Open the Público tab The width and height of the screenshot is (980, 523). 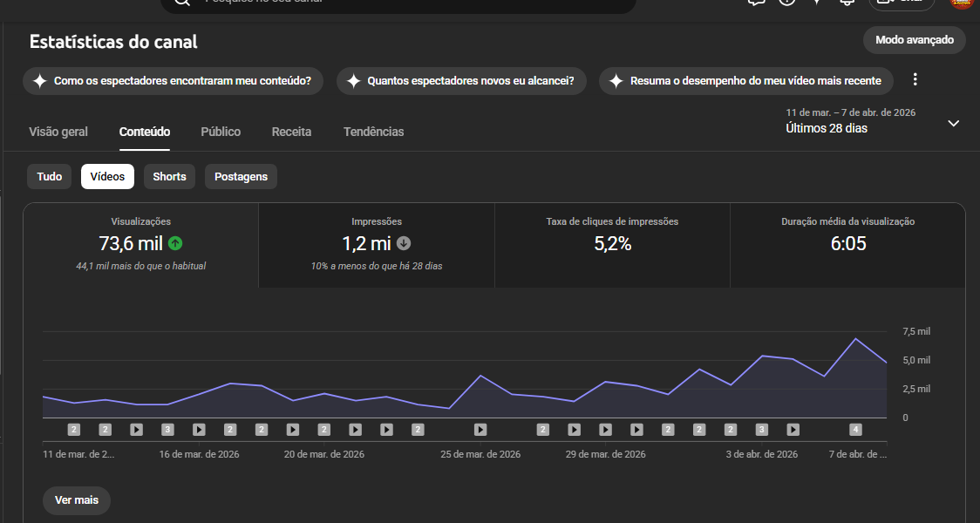coord(221,132)
